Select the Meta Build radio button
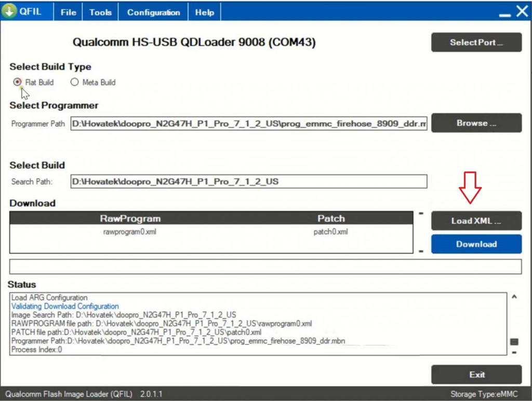This screenshot has height=401, width=532. [74, 82]
